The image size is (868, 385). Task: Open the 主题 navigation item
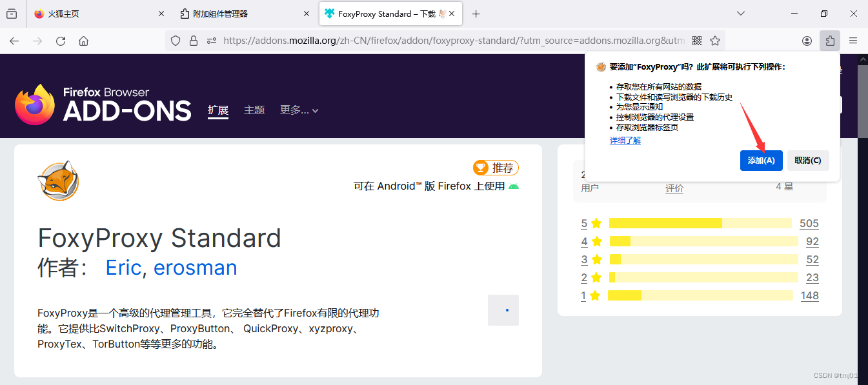click(x=254, y=110)
